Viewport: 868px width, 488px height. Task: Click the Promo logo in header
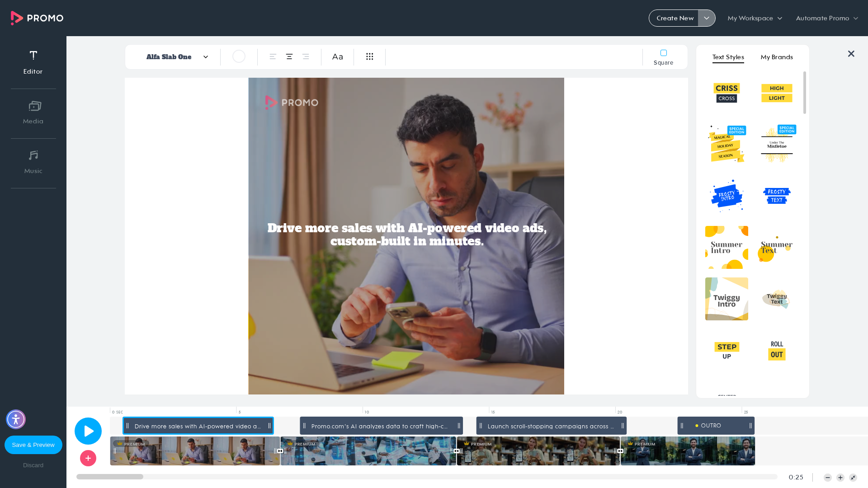pyautogui.click(x=37, y=18)
